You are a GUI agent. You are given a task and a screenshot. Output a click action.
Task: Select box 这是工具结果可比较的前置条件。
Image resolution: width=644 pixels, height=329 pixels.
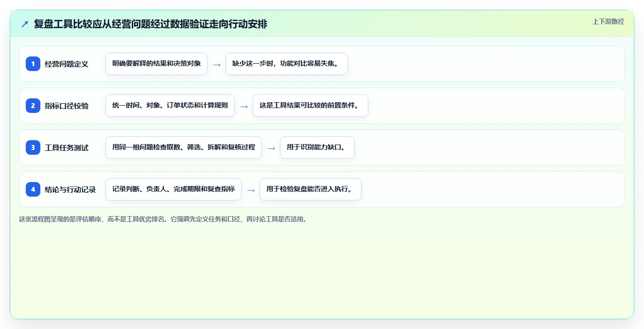[311, 106]
